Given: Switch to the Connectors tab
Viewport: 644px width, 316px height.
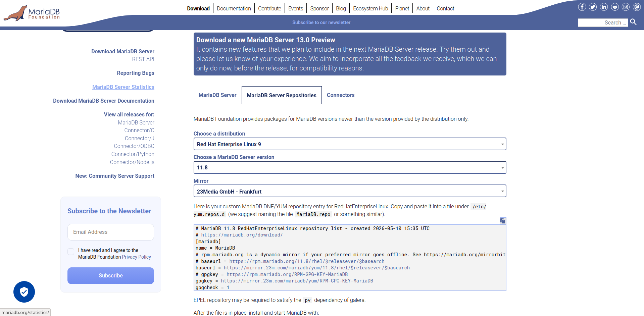Looking at the screenshot, I should point(341,95).
